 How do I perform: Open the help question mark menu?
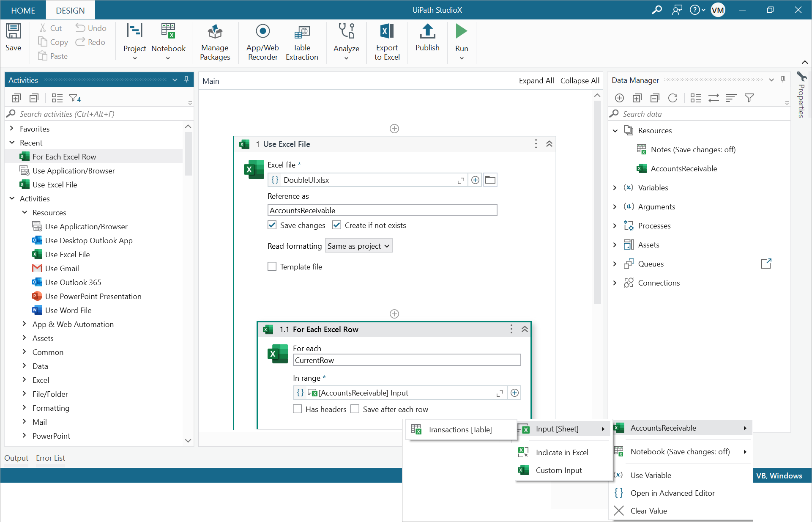click(697, 10)
